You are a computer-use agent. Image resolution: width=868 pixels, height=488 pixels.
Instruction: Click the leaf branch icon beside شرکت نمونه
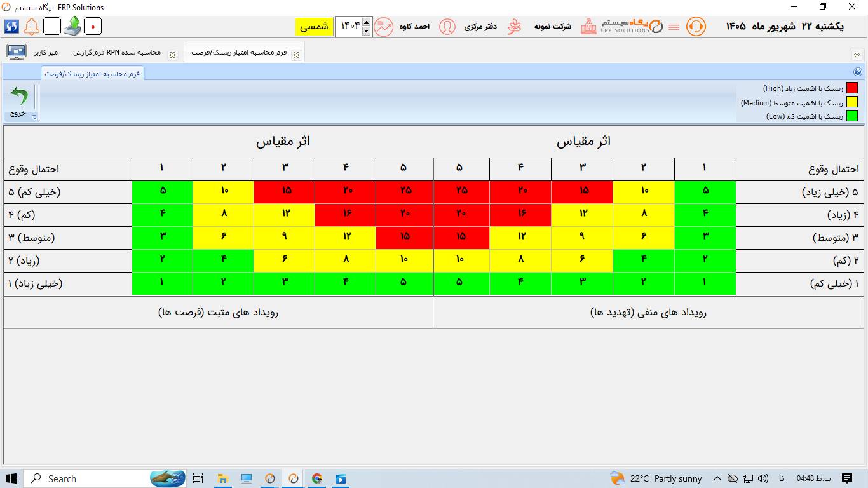tap(514, 27)
